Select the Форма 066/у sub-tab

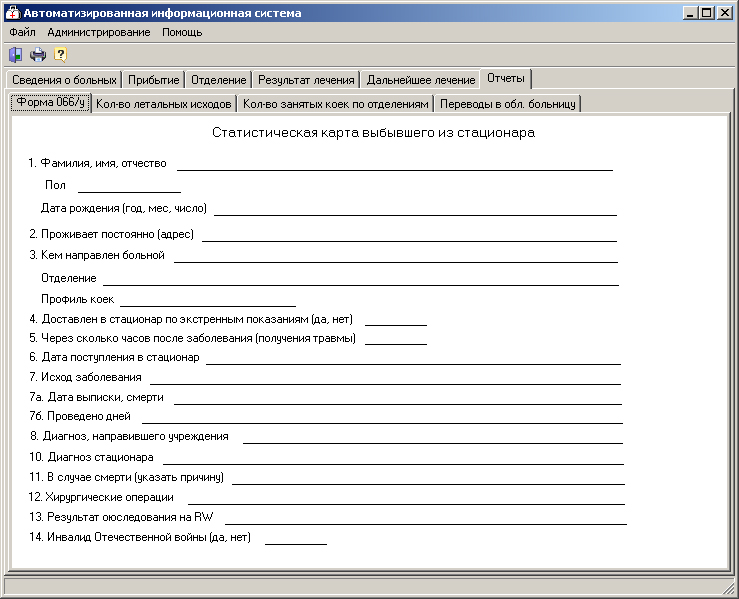tap(50, 102)
